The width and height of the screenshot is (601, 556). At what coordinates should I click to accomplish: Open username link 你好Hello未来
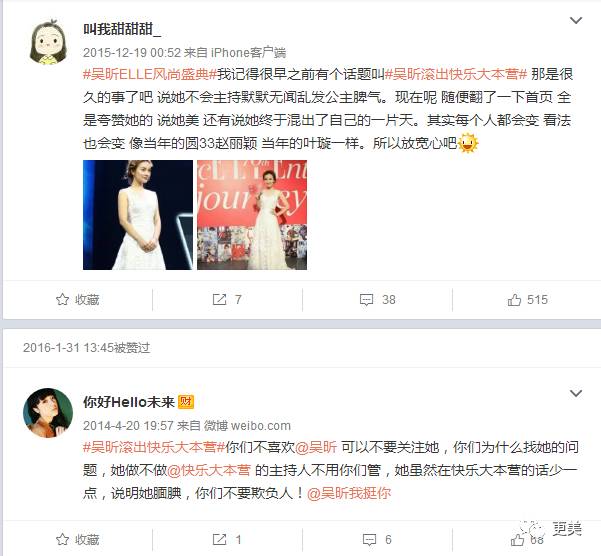tap(129, 402)
